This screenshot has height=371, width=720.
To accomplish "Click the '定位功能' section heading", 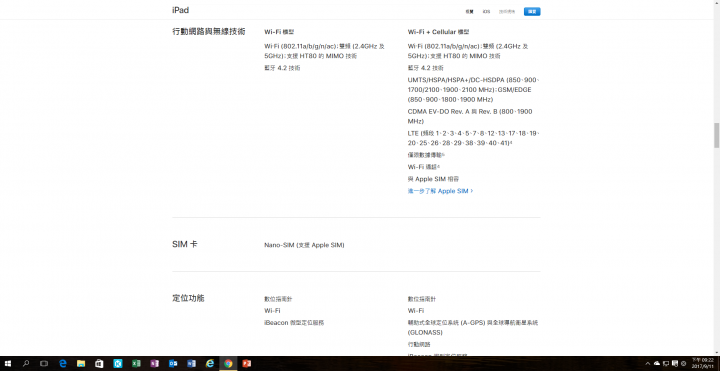I will point(188,298).
